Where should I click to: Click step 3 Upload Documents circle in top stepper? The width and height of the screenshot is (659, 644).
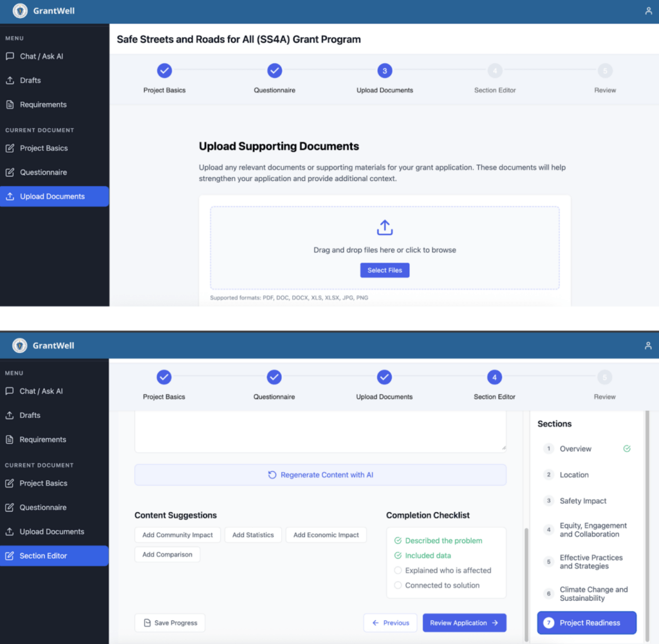click(385, 71)
